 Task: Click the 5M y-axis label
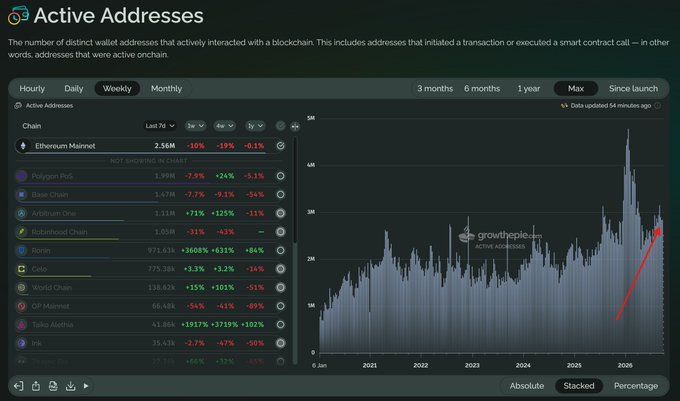(311, 118)
